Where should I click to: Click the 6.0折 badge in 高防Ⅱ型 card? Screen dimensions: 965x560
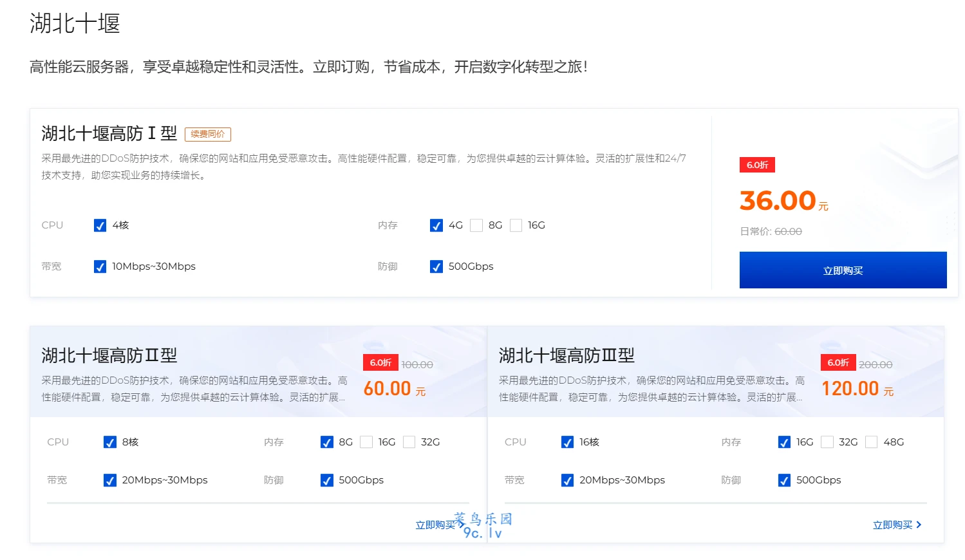(x=380, y=362)
